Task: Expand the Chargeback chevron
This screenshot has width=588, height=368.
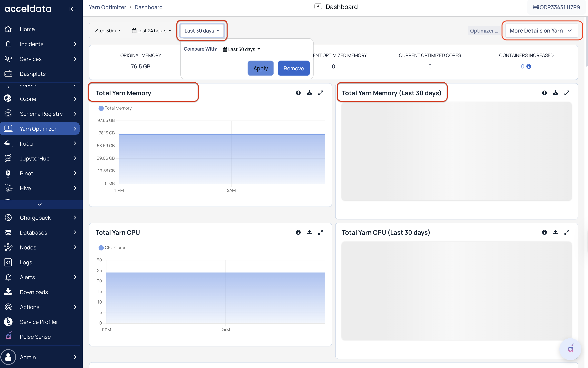Action: click(75, 218)
